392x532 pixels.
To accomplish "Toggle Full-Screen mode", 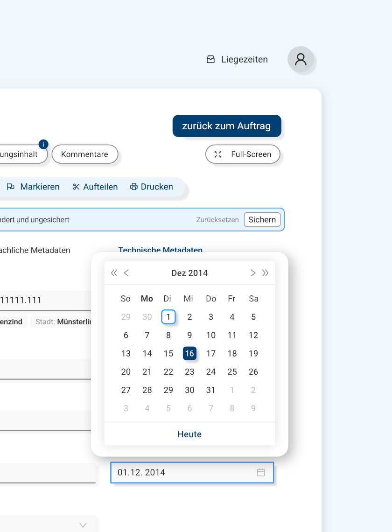I will 243,154.
